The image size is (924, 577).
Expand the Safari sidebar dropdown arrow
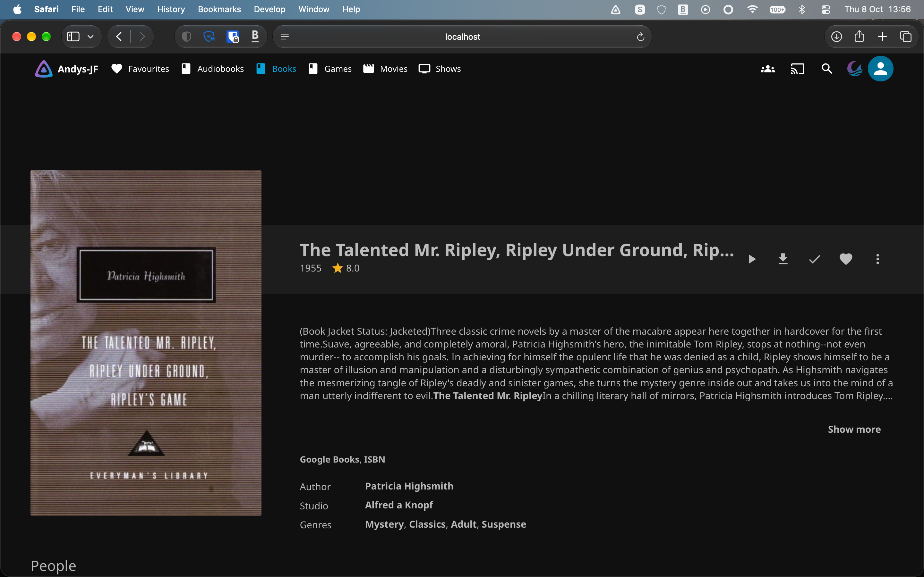tap(90, 37)
